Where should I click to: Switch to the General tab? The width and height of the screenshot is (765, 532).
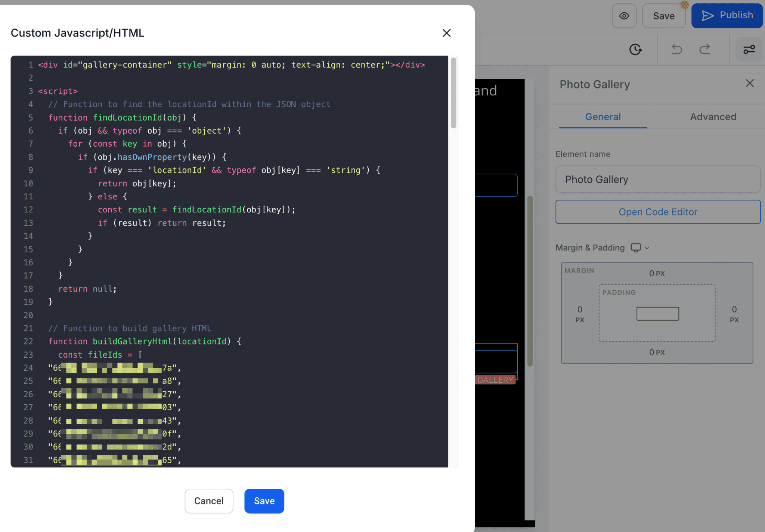point(603,117)
